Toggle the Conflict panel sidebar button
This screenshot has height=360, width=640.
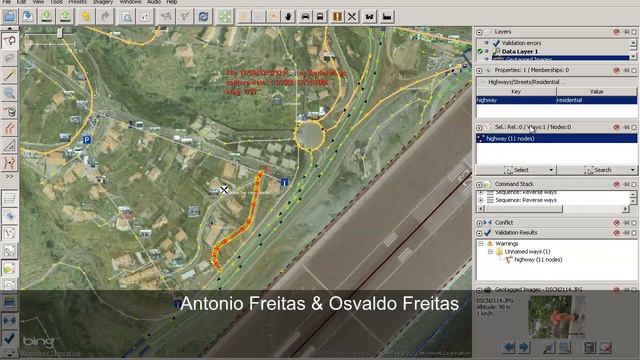9,320
